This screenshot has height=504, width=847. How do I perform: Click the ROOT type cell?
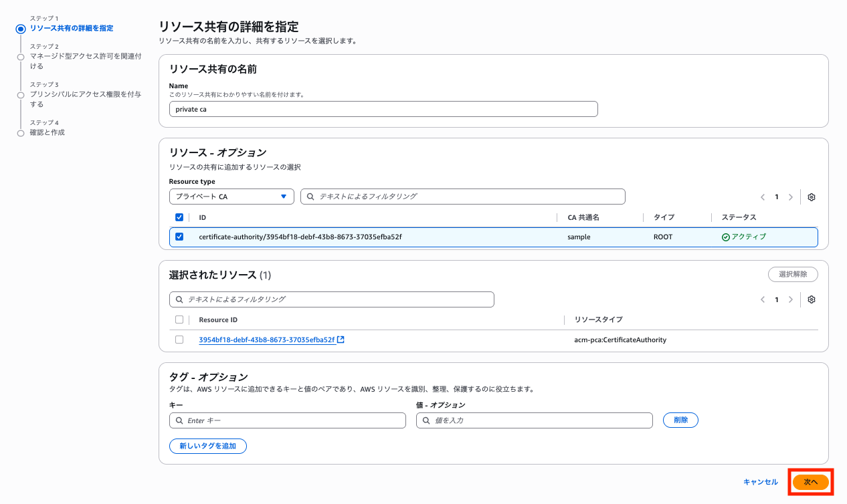pyautogui.click(x=663, y=237)
